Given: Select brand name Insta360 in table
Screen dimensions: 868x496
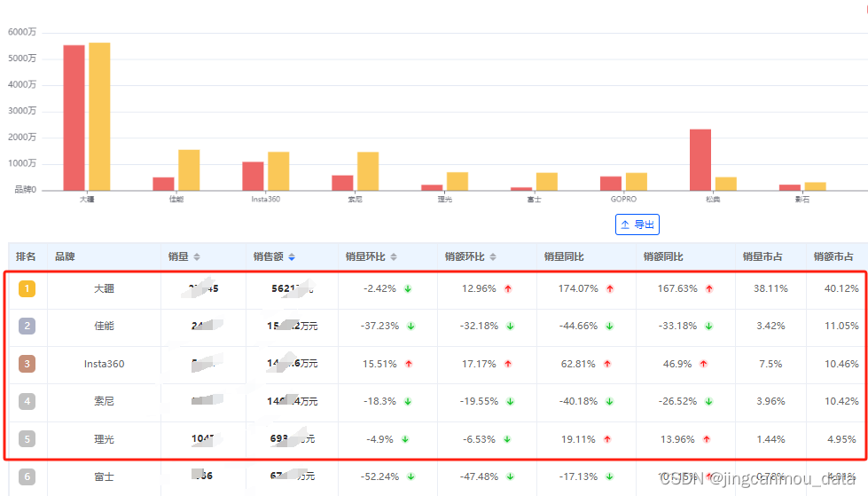Looking at the screenshot, I should (x=104, y=364).
